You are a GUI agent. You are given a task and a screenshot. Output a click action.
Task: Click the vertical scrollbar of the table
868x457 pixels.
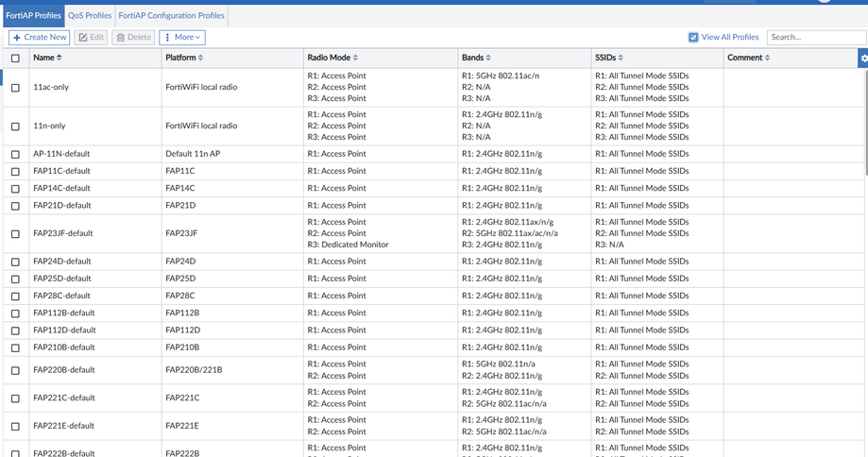pyautogui.click(x=866, y=122)
